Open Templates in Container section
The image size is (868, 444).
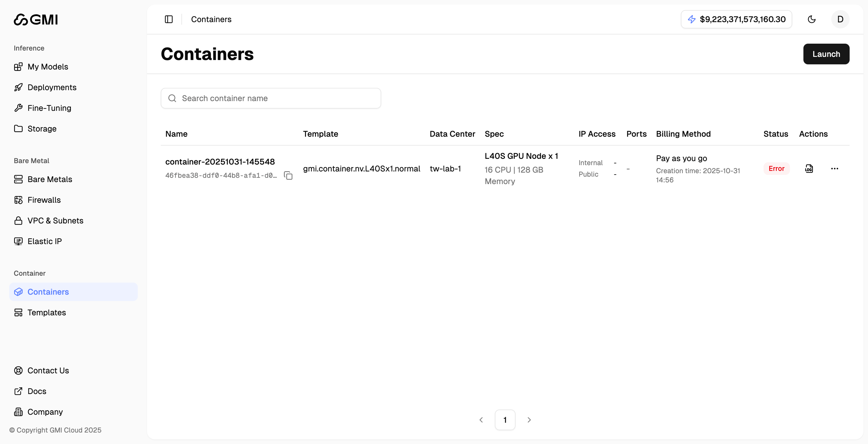(46, 312)
